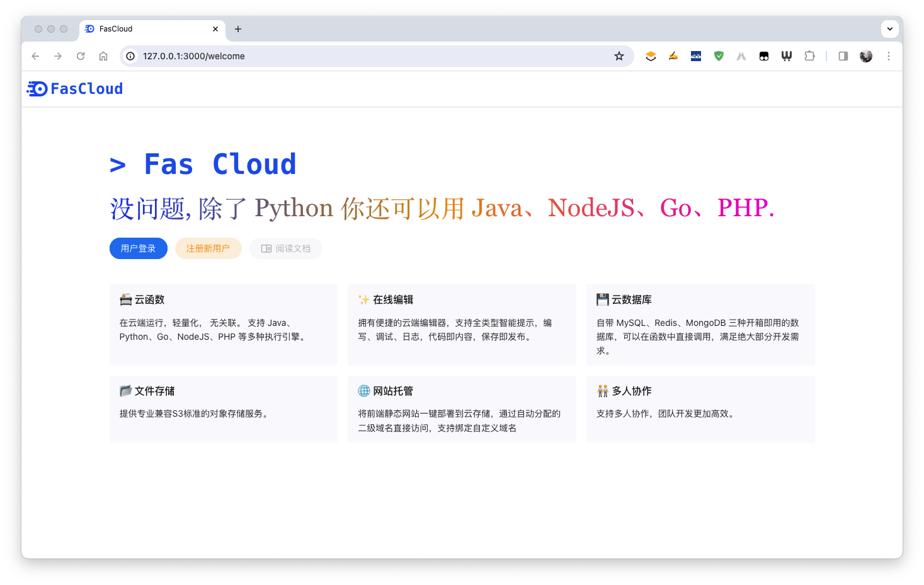Screen dimensions: 924x585
Task: Click the FasCloud logo in the header
Action: [75, 89]
